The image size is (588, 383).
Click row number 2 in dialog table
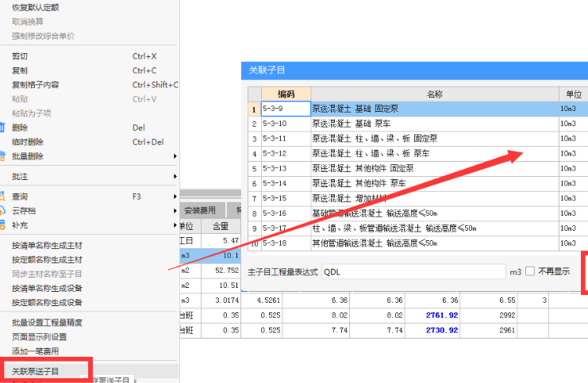tap(255, 124)
